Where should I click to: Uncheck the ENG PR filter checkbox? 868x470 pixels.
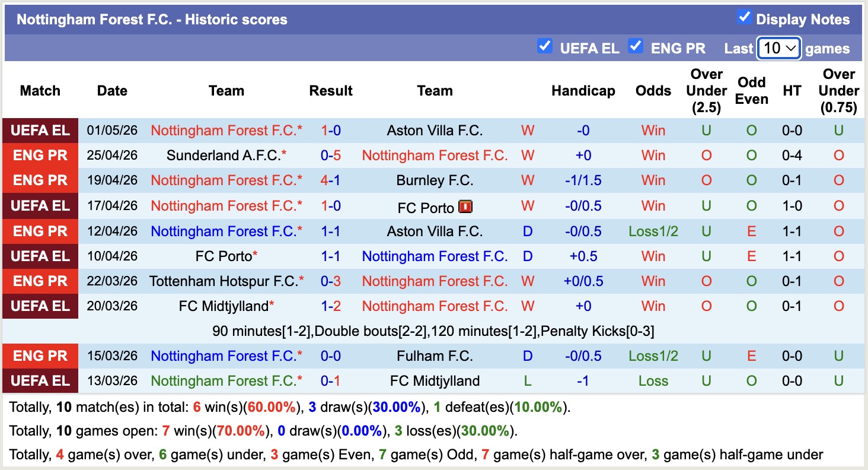[636, 46]
